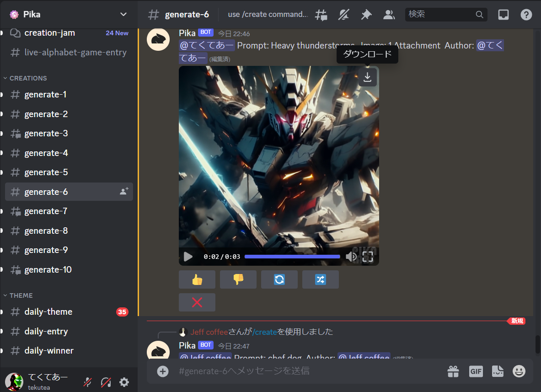This screenshot has width=541, height=392.
Task: Toggle headphone deafen
Action: pos(106,382)
